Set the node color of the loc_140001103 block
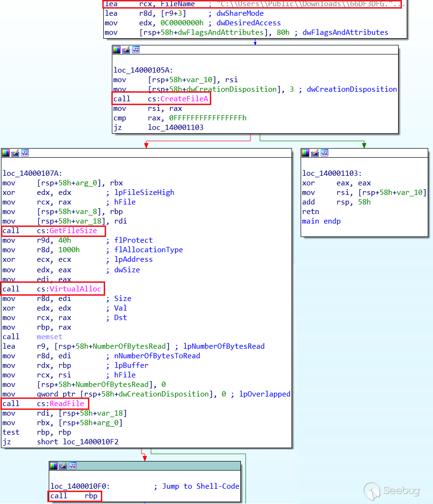Screen dimensions: 433x504 tap(305, 153)
